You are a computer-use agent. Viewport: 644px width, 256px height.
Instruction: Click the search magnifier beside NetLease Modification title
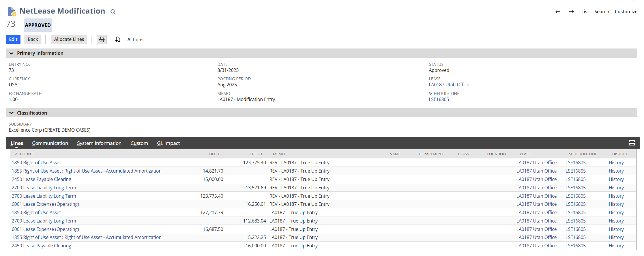(x=113, y=12)
